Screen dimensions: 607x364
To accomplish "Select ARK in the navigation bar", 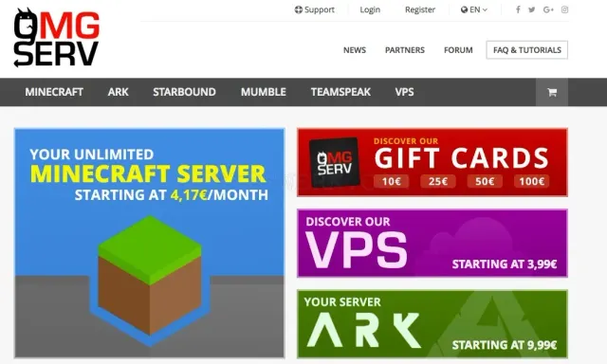I will pos(118,92).
